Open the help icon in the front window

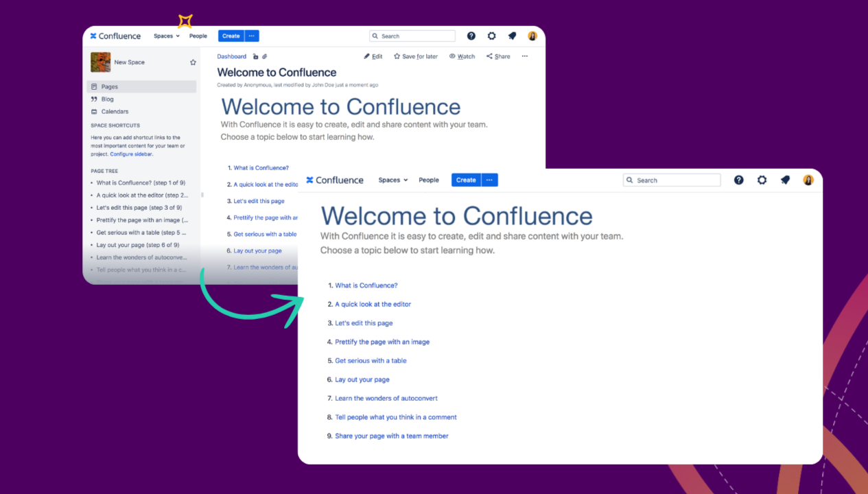point(738,180)
